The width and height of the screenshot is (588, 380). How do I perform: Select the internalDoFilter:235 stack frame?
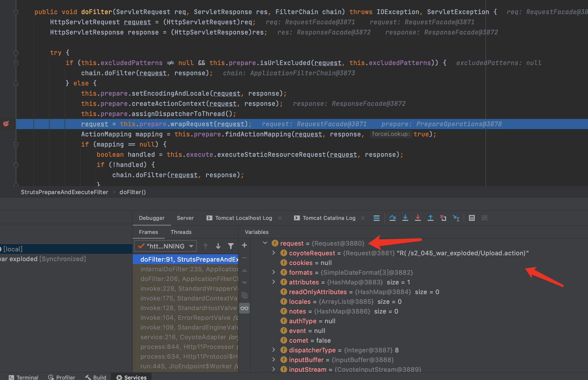pos(185,269)
